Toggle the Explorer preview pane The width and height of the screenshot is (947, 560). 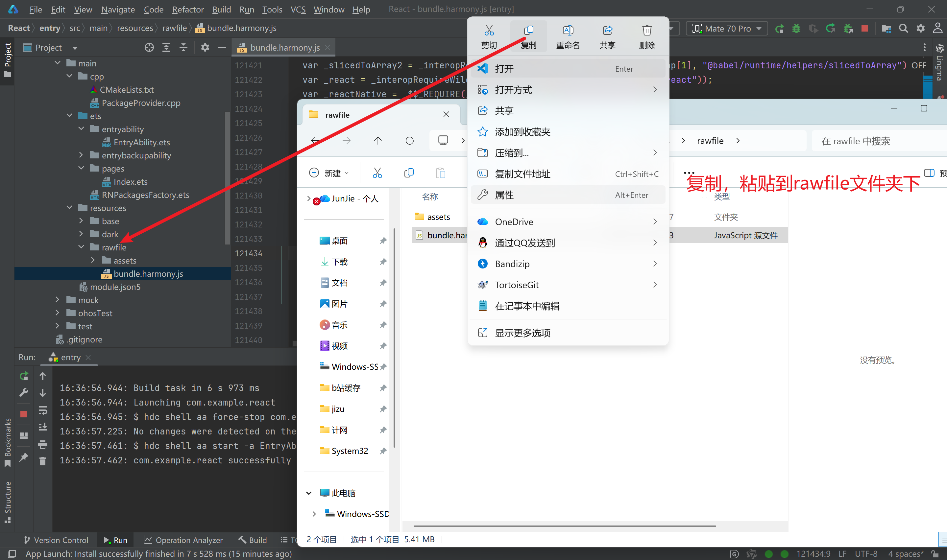(x=929, y=173)
